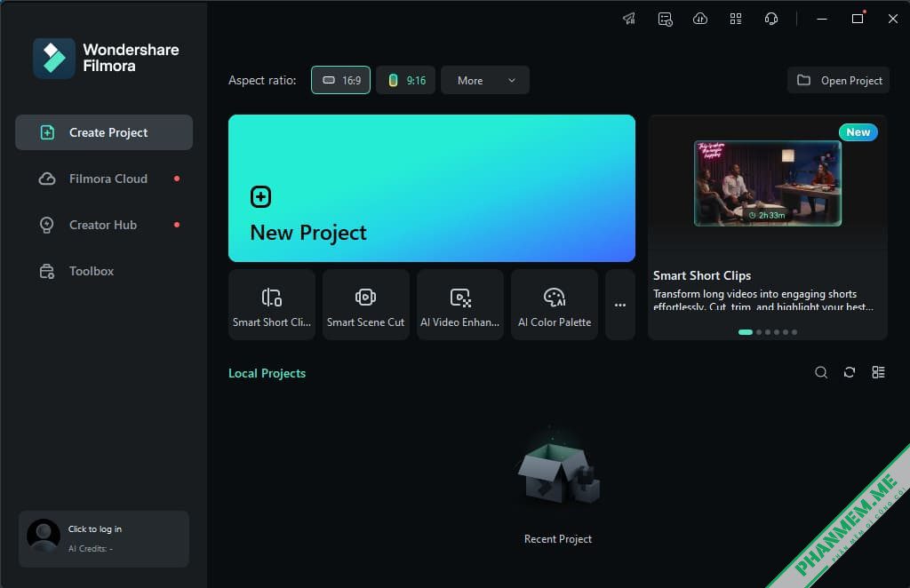Open Filmora Cloud section

[x=104, y=179]
